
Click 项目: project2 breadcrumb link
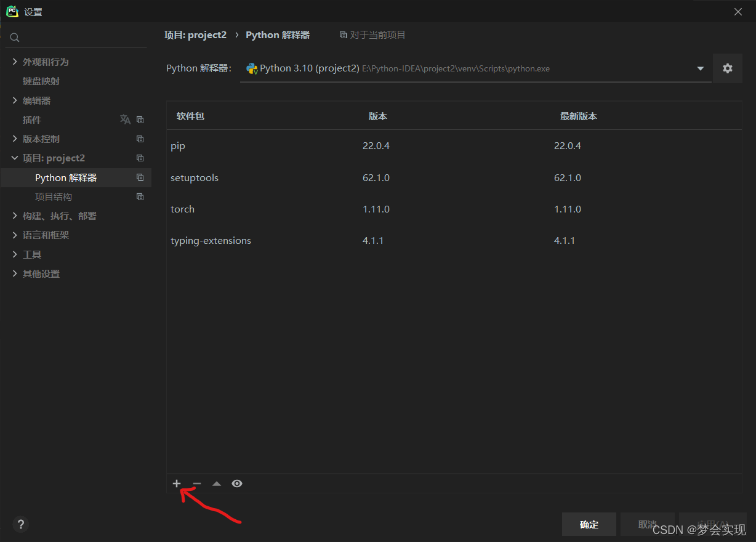click(196, 35)
